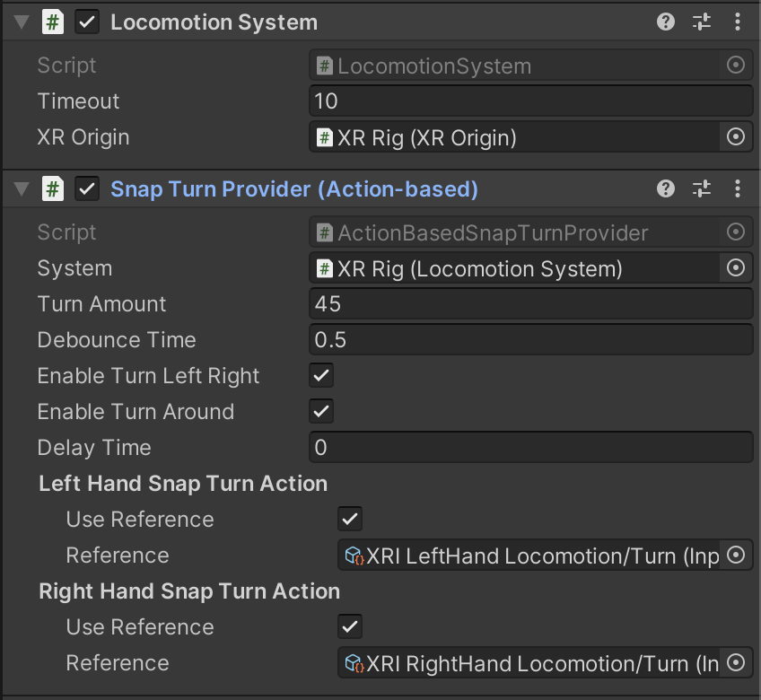The width and height of the screenshot is (761, 700).
Task: Uncheck Enable Turn Around
Action: pos(321,412)
